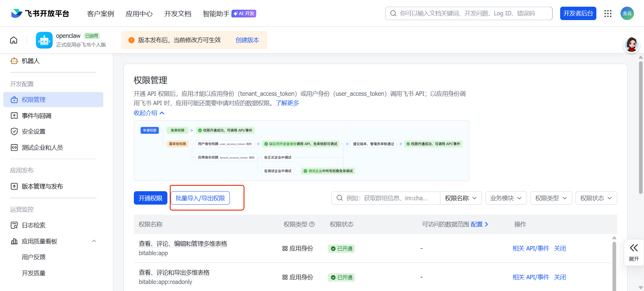The image size is (644, 291).
Task: Open the 业务模块 filter dropdown
Action: click(x=506, y=198)
